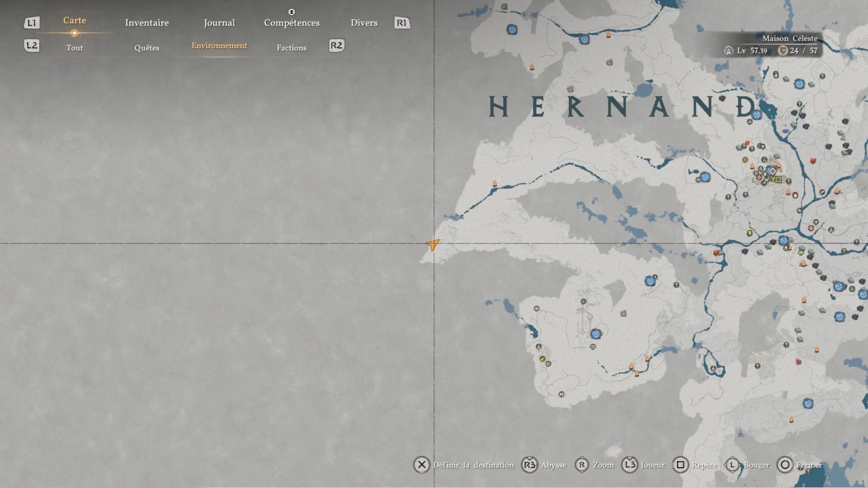
Task: Click the Maison Céleste faction label
Action: click(789, 38)
